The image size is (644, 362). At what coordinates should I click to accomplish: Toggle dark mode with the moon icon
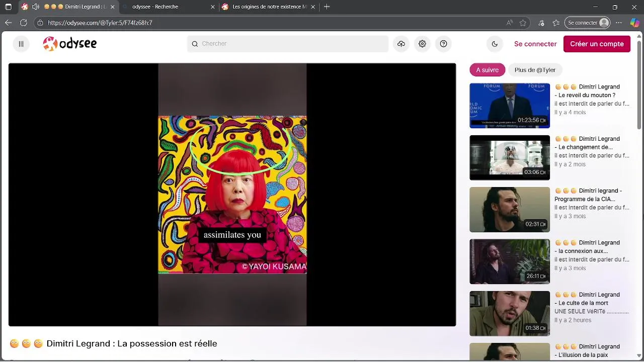495,44
